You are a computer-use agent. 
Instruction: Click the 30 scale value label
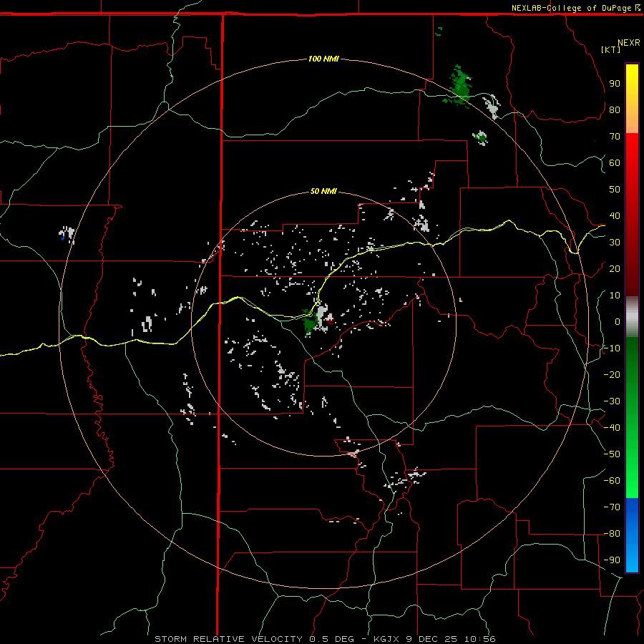615,243
